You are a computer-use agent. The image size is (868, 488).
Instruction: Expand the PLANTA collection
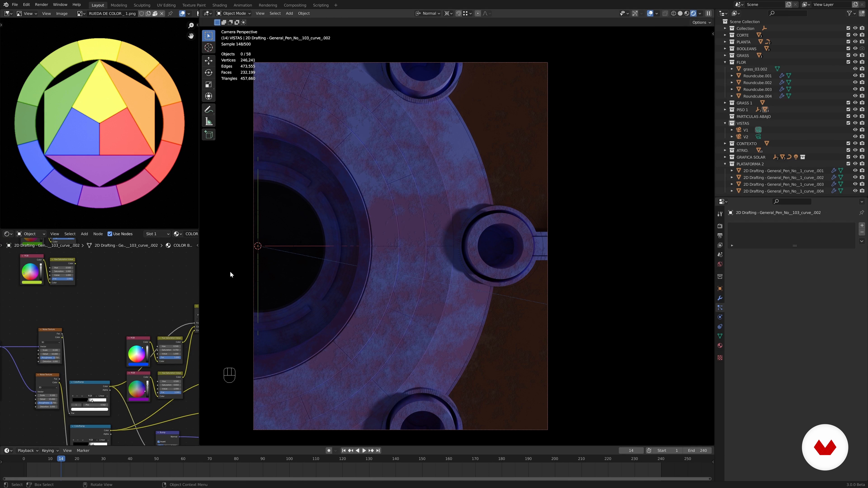(x=725, y=42)
